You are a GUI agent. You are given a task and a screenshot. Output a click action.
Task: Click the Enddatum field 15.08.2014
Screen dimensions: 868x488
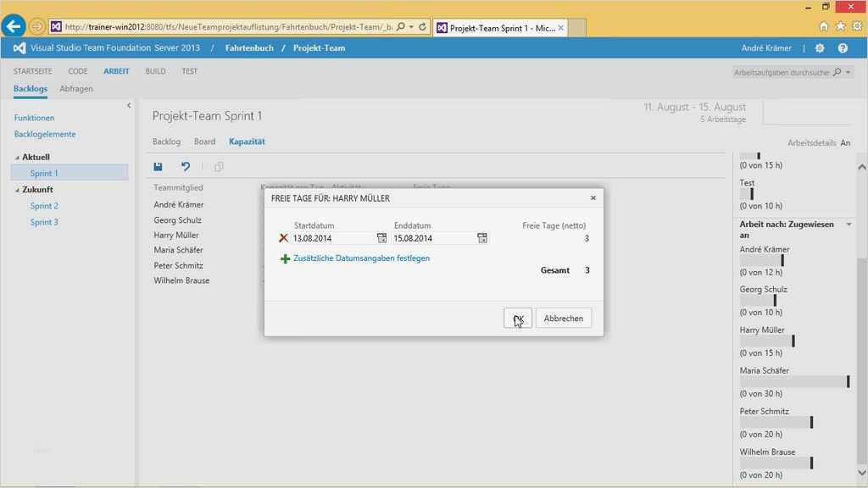tap(434, 238)
